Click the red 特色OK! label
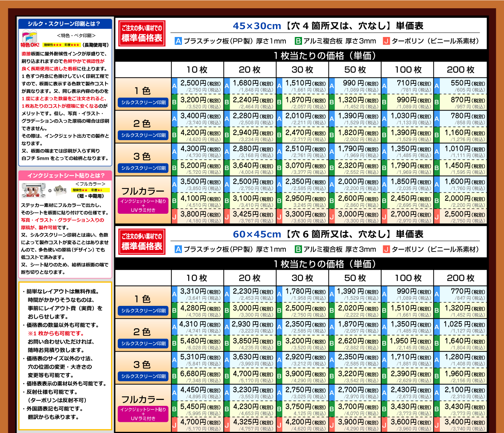Viewport: 504px width, 433px height. [x=30, y=45]
